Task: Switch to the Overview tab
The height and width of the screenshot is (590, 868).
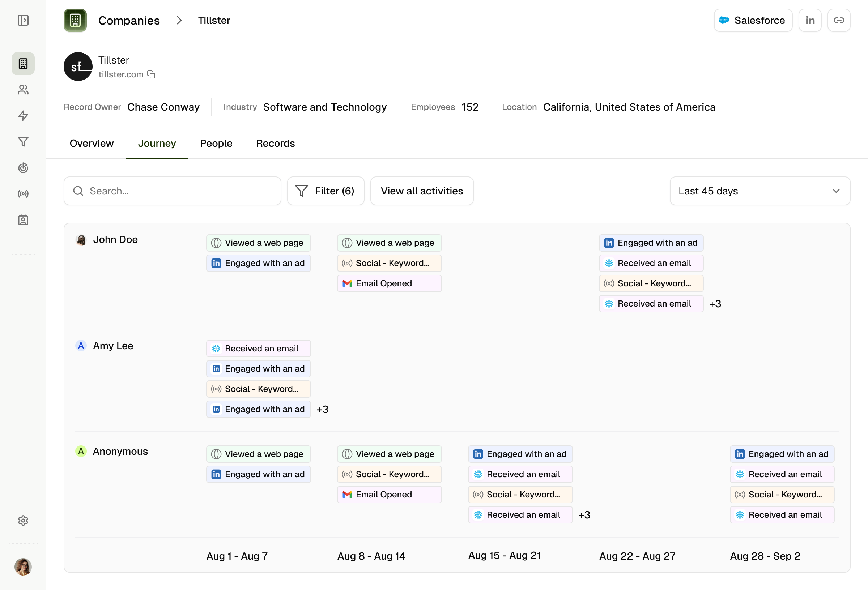Action: 92,144
